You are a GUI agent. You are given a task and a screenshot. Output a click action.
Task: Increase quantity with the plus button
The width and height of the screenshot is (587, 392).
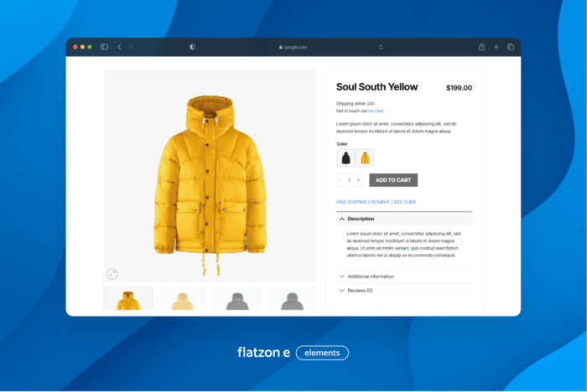[358, 180]
